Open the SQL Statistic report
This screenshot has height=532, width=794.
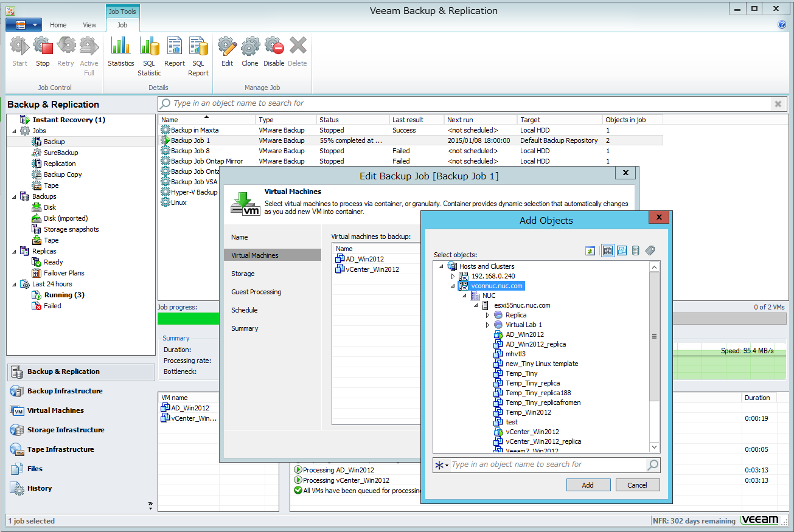point(149,56)
